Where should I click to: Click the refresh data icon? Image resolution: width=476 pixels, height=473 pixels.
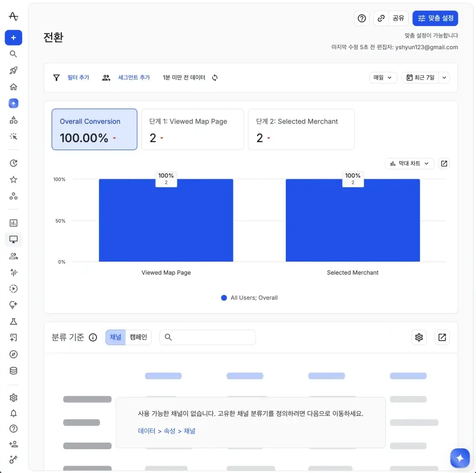tap(215, 78)
